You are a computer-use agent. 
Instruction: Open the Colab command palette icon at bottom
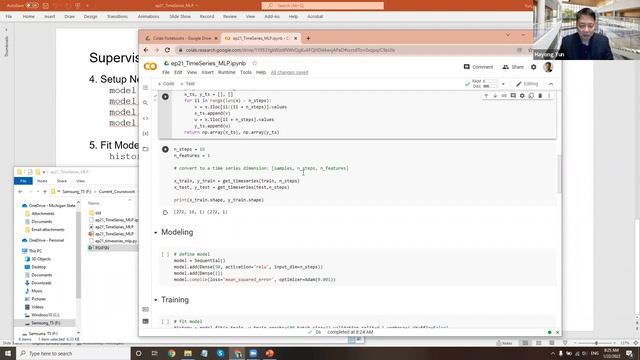tap(145, 309)
